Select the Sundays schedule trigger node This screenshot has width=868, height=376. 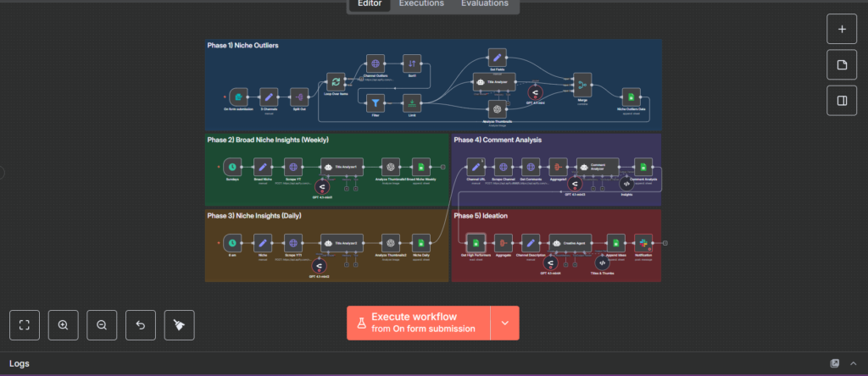click(x=232, y=167)
